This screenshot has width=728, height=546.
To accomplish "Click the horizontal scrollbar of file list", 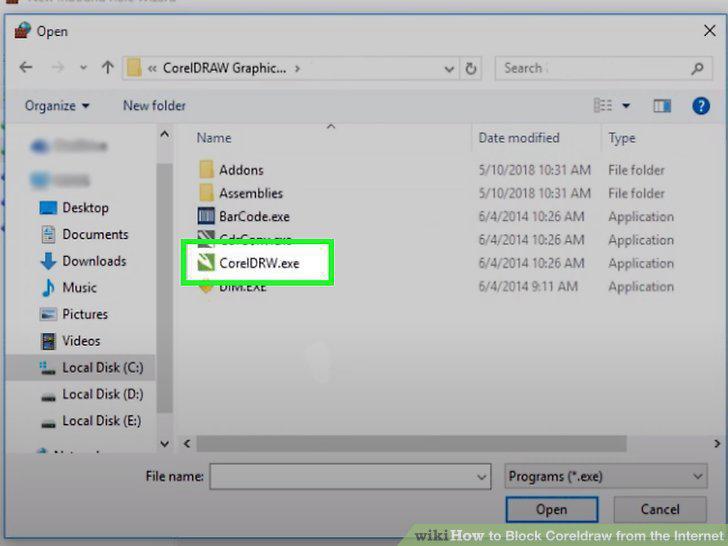I will [x=411, y=443].
